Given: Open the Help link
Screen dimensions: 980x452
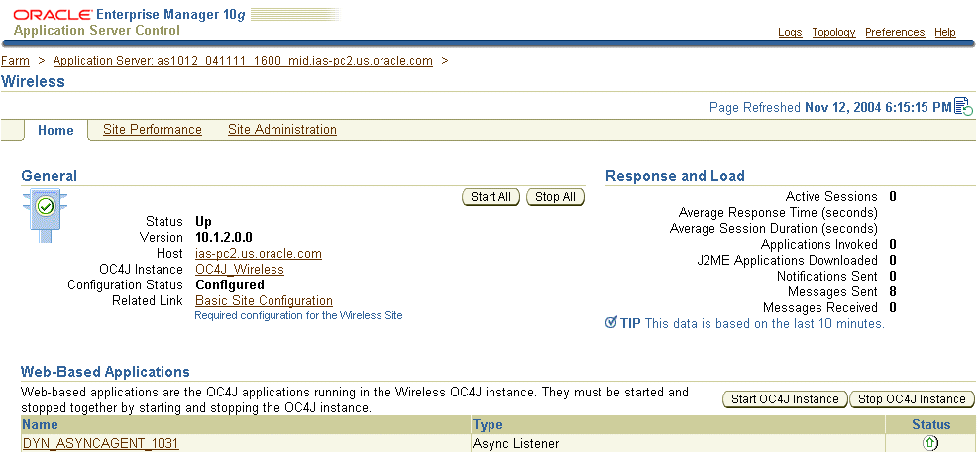Looking at the screenshot, I should tap(945, 32).
